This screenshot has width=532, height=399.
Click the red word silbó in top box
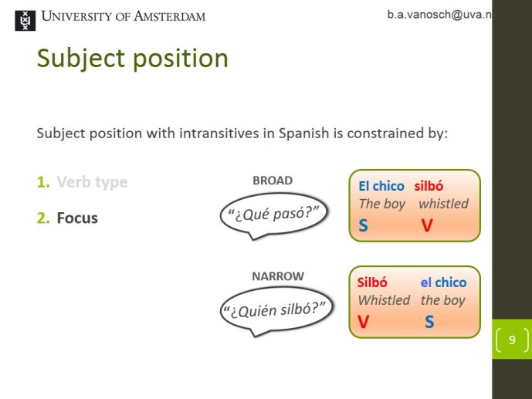pos(429,186)
